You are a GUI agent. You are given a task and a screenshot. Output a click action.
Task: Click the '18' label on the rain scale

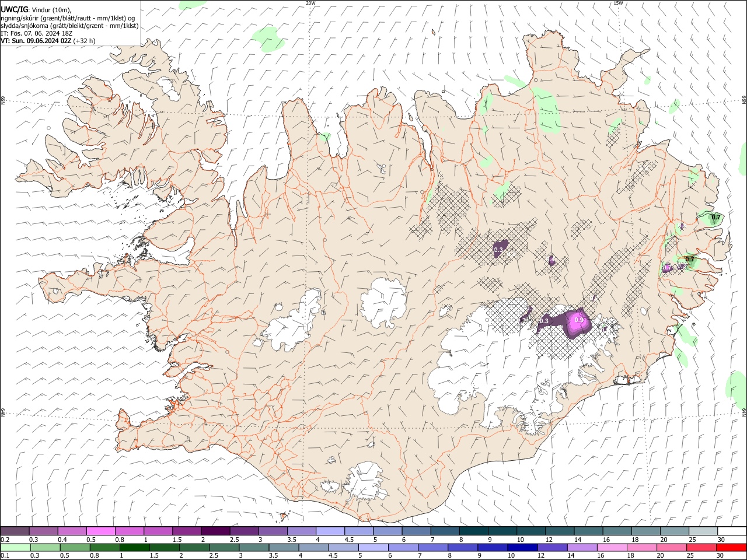630,556
